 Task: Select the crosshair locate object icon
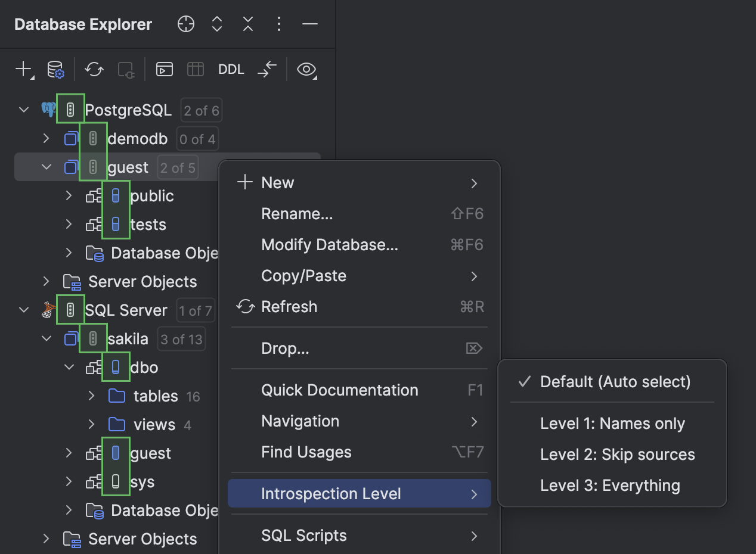point(185,24)
